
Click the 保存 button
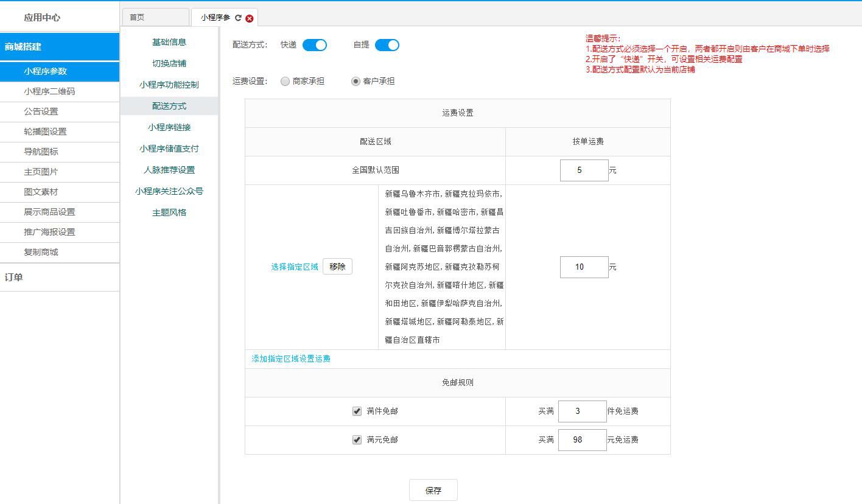[433, 489]
